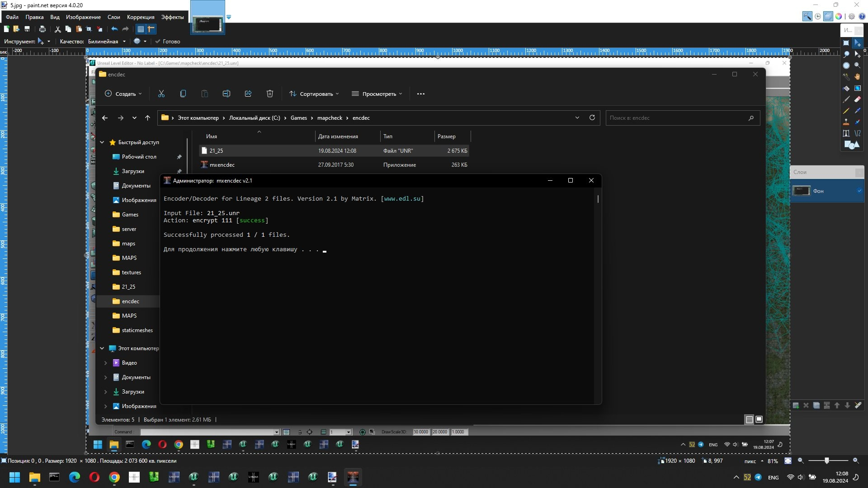This screenshot has width=868, height=488.
Task: Toggle the rulers display
Action: coord(151,29)
